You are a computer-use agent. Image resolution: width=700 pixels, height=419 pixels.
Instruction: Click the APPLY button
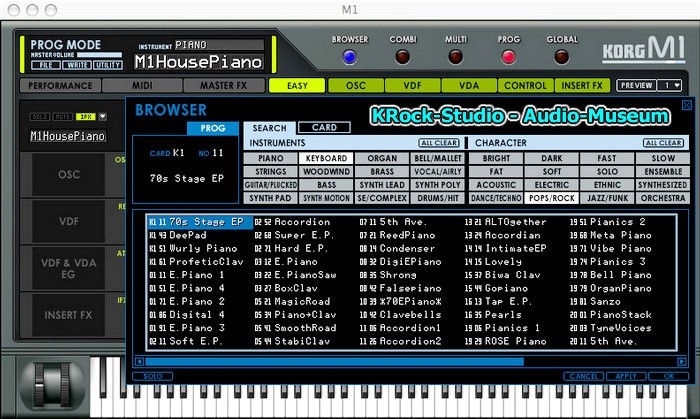[626, 376]
